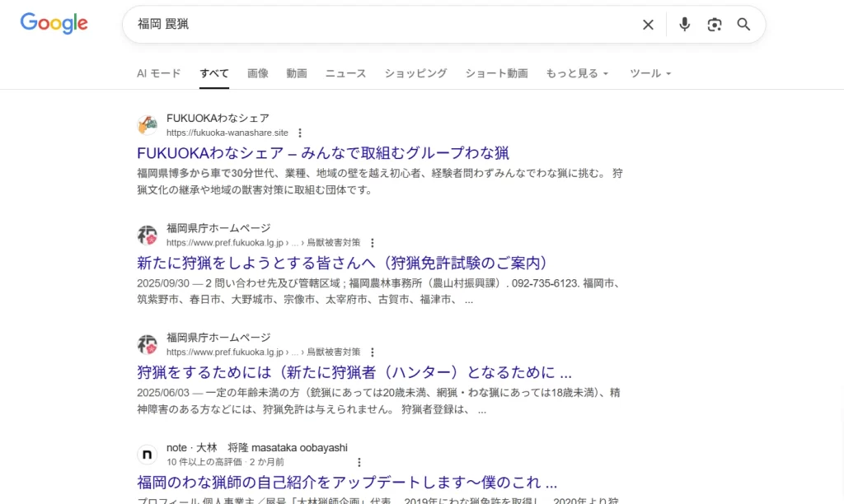The width and height of the screenshot is (844, 504).
Task: Click in the search field containing 福岡 罠猟
Action: (x=379, y=25)
